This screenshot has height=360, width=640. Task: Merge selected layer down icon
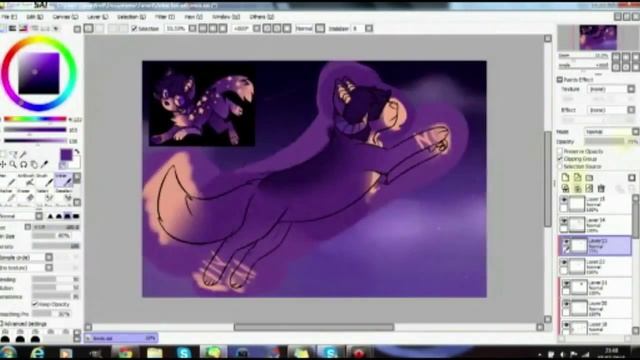pos(577,188)
